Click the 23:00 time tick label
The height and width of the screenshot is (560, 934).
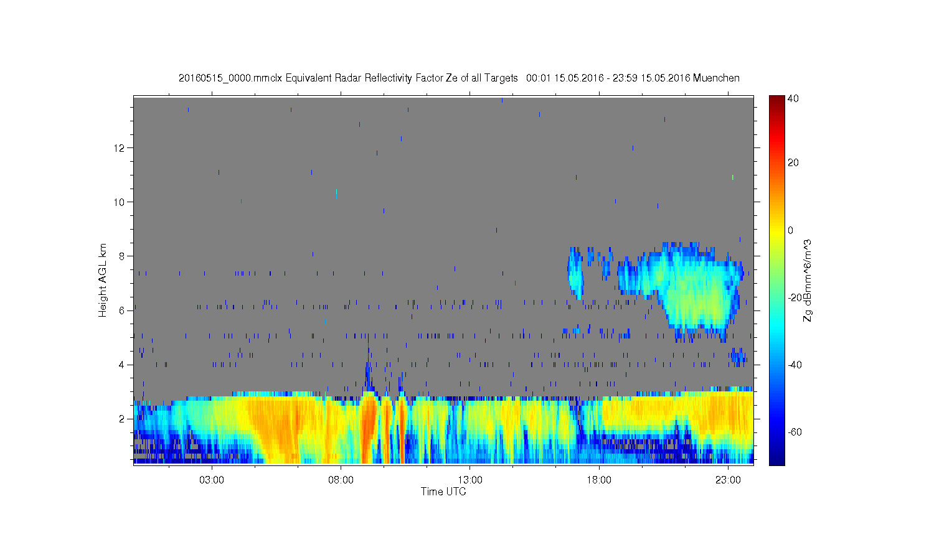[x=728, y=480]
